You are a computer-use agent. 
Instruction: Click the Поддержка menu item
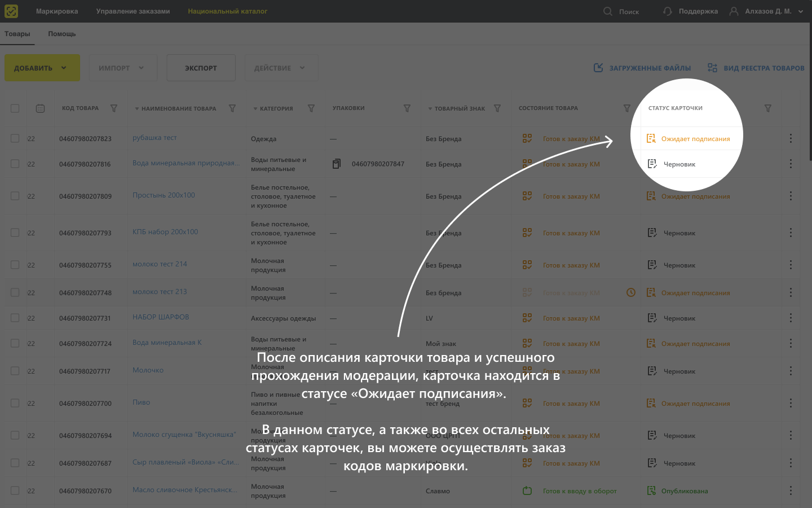698,11
